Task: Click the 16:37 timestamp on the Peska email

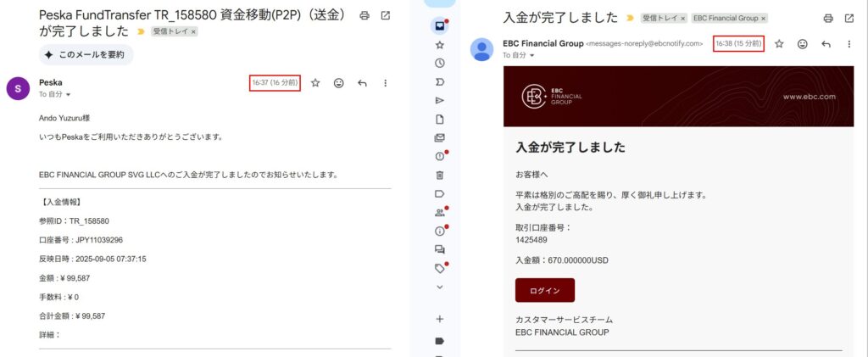Action: pos(275,82)
